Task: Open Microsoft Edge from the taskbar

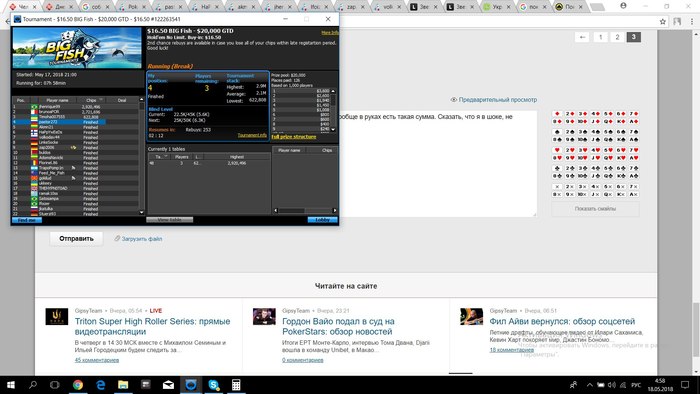Action: click(100, 385)
